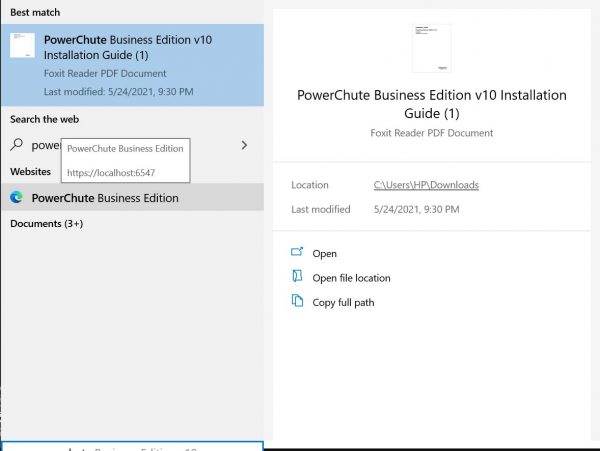Click the search input box at bottom
Image resolution: width=600 pixels, height=451 pixels.
pos(131,446)
